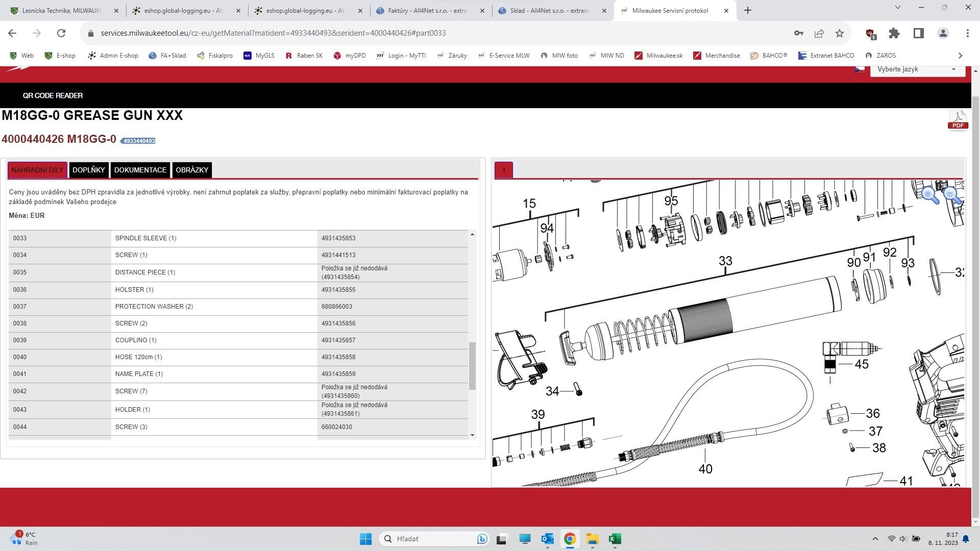Open the Vyberte jazyk language dropdown

coord(917,69)
